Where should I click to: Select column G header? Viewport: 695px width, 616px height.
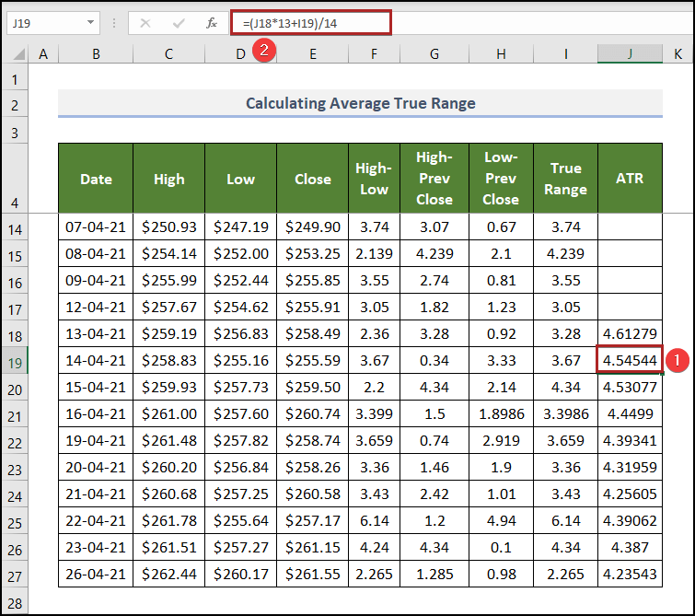pyautogui.click(x=434, y=54)
